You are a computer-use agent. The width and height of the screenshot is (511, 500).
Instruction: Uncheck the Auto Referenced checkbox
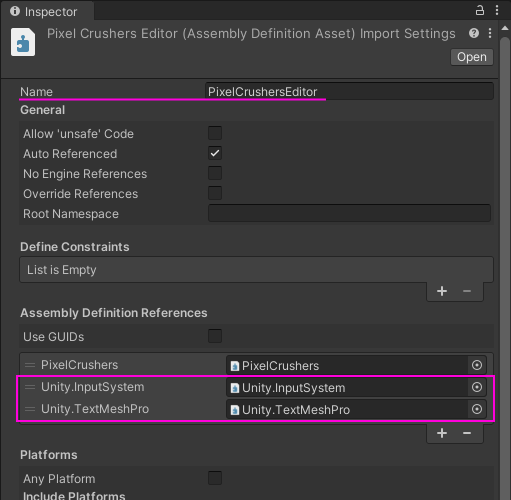click(x=215, y=153)
